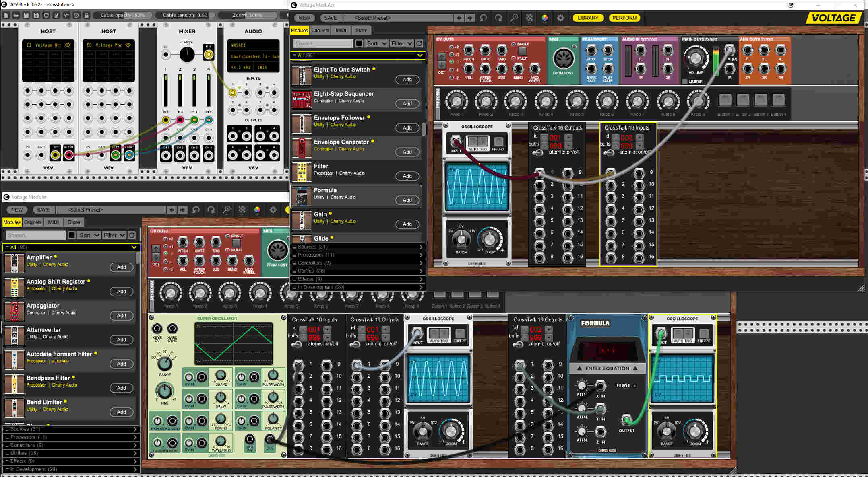Image resolution: width=868 pixels, height=477 pixels.
Task: Click VCV Rack new patch icon
Action: pyautogui.click(x=6, y=15)
